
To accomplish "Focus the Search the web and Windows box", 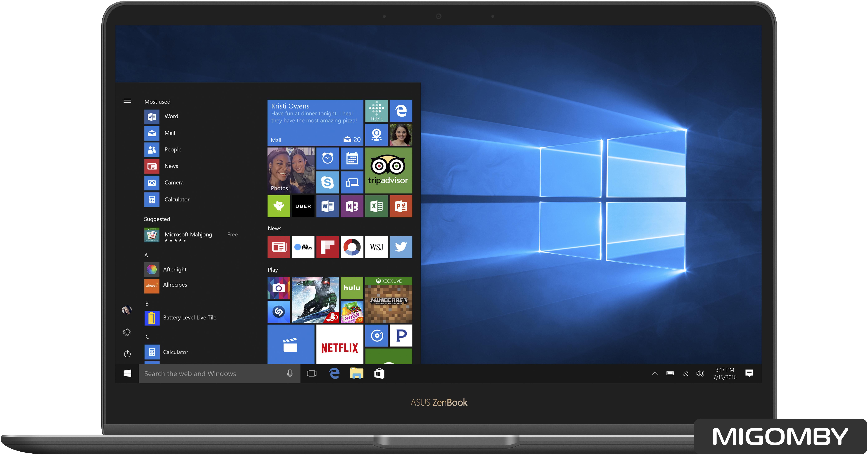I will (219, 373).
